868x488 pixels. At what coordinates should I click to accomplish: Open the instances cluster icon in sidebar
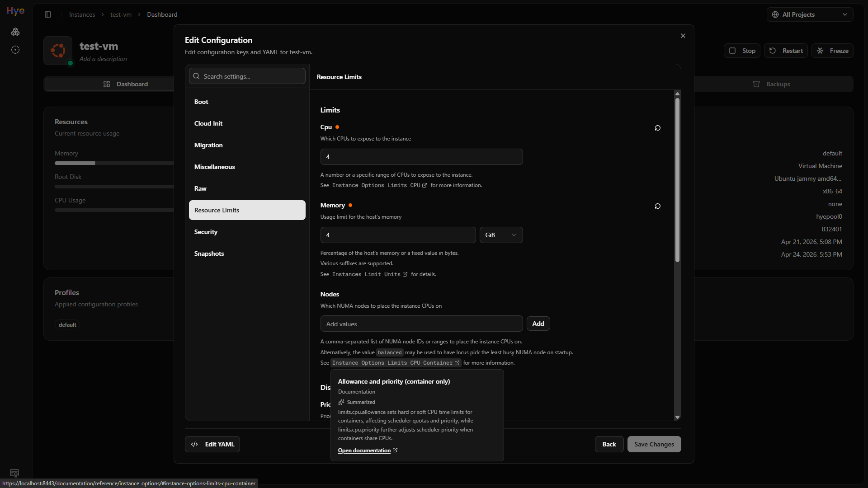coord(15,32)
